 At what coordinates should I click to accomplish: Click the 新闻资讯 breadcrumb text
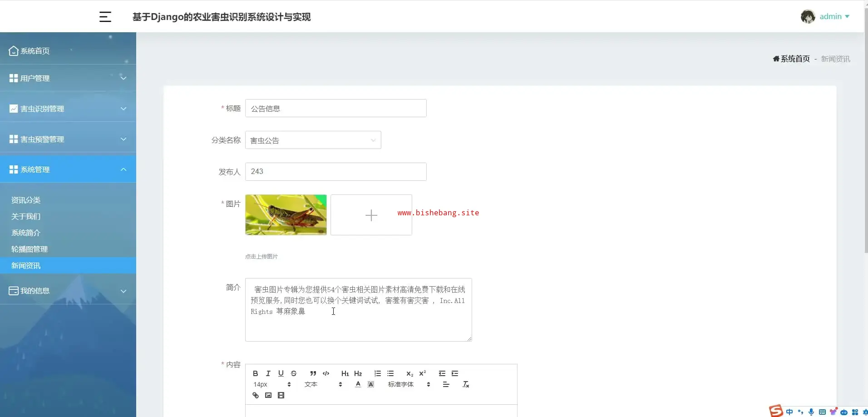[x=835, y=59]
